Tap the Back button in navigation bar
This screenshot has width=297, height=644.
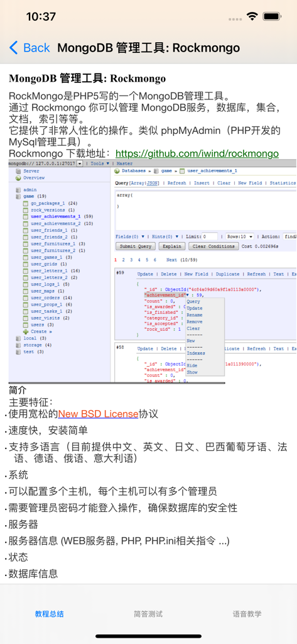click(29, 48)
